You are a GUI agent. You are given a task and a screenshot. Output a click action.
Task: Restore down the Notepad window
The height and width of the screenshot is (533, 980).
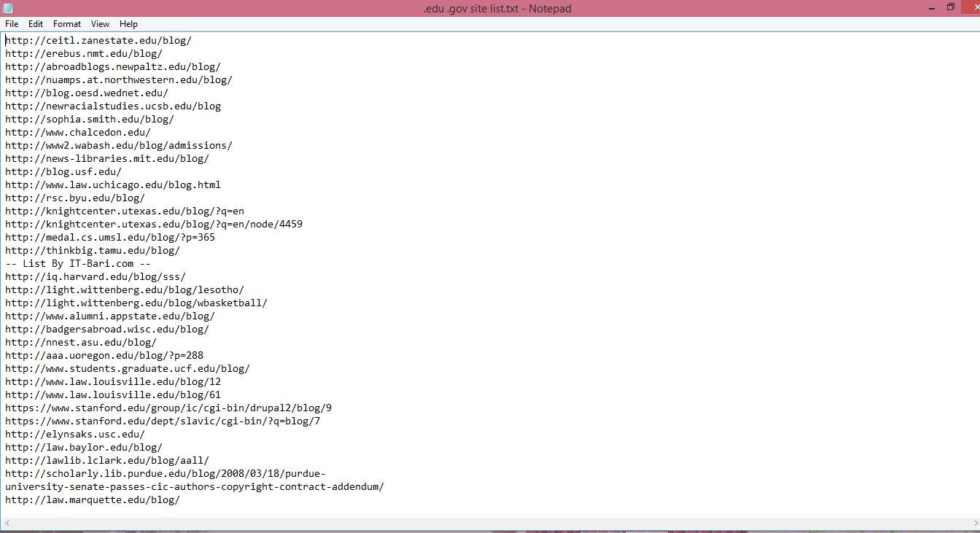coord(951,8)
